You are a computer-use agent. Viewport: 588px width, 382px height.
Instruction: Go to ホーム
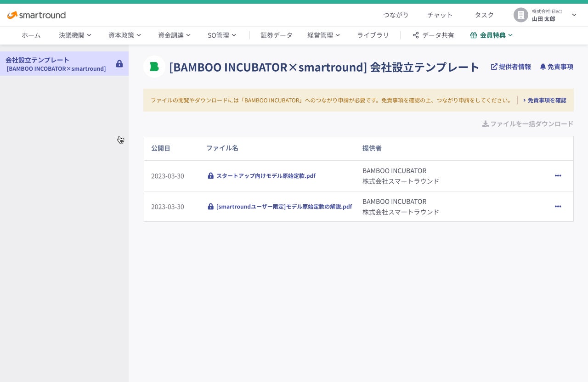[31, 35]
